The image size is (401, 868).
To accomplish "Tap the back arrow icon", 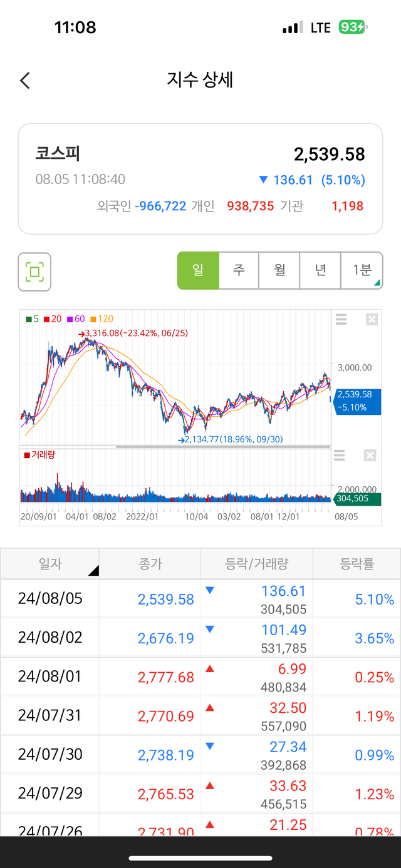I will (x=25, y=81).
